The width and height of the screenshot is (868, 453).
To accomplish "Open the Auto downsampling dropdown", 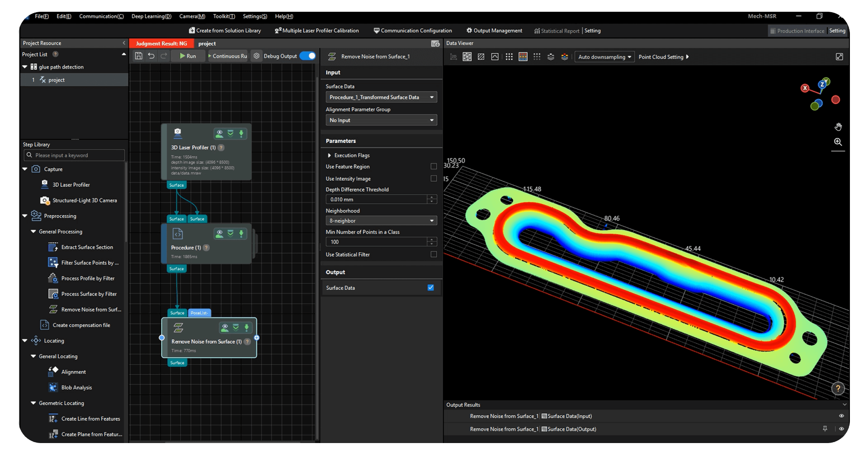I will click(x=604, y=57).
